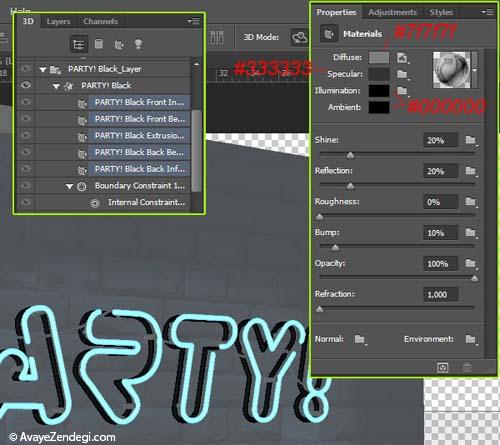The width and height of the screenshot is (500, 445).
Task: Select PARTY! Black Extrusio... material row
Action: [x=139, y=136]
